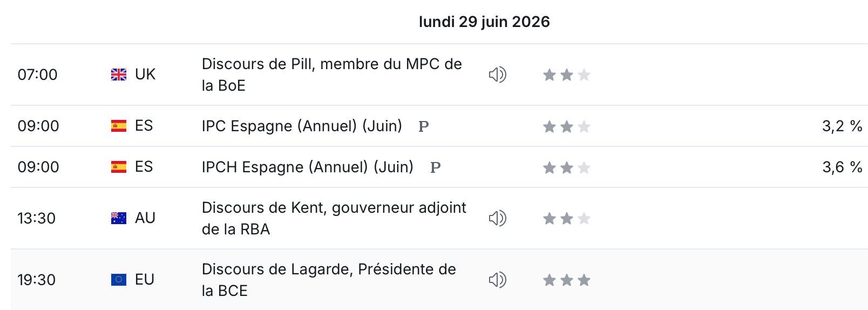Screen dimensions: 868x310
Task: Click the European Union flag icon
Action: pos(119,280)
